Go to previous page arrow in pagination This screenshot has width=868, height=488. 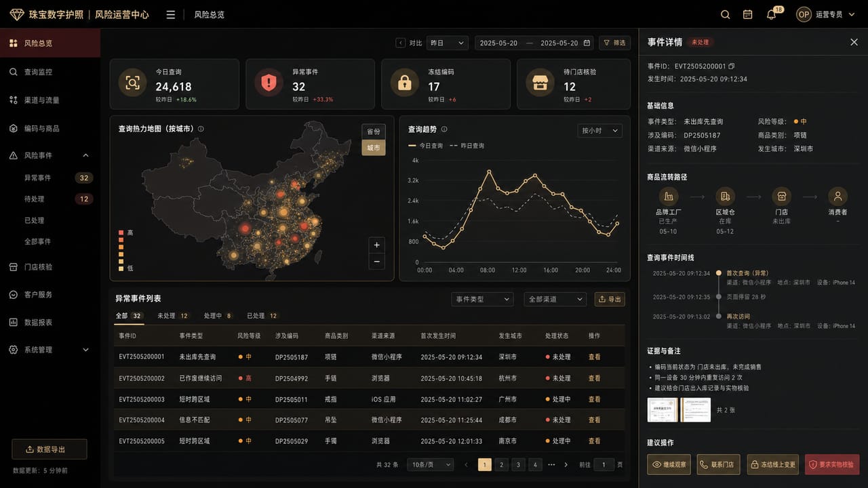[x=466, y=465]
